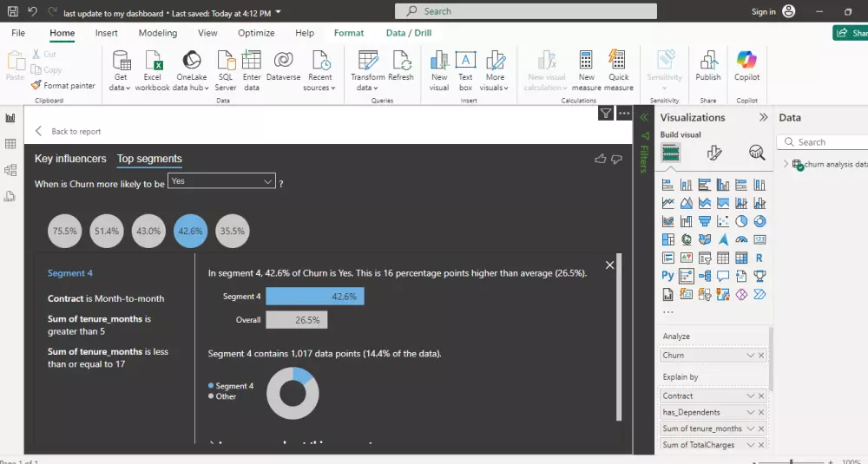The width and height of the screenshot is (868, 464).
Task: Select the Clustered column chart visual
Action: point(723,186)
